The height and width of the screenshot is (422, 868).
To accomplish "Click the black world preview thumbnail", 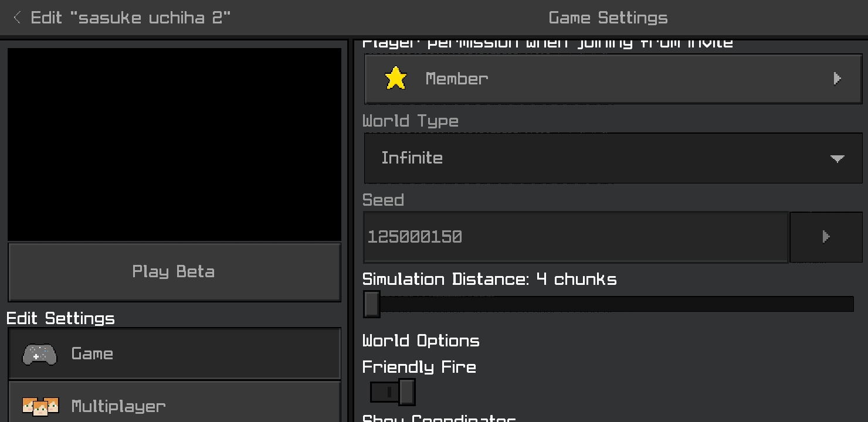I will (x=174, y=144).
